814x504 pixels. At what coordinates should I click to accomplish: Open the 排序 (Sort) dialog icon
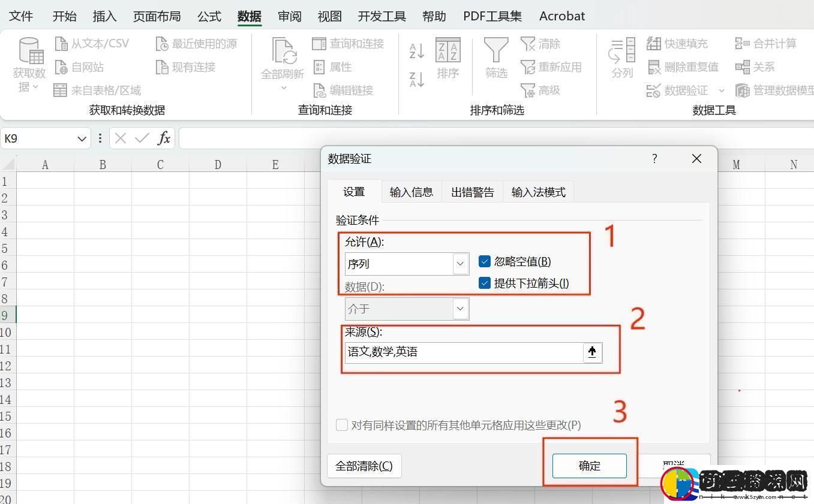(x=448, y=50)
